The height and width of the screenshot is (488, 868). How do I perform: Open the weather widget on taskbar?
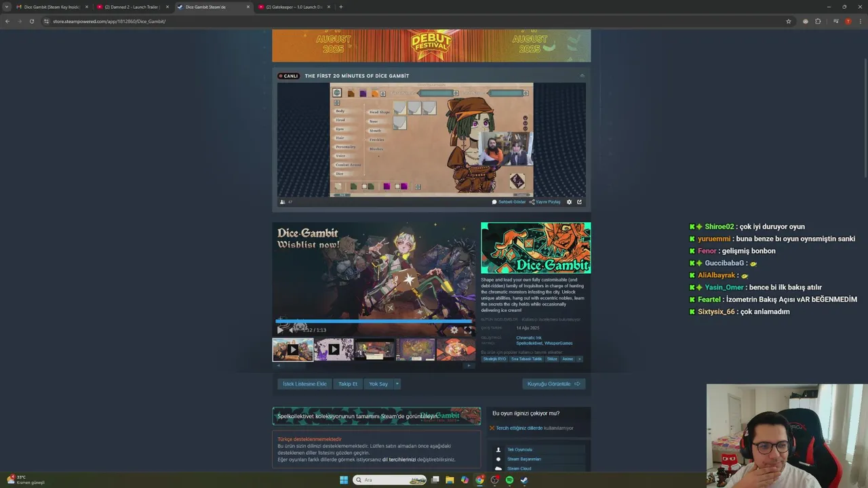pyautogui.click(x=25, y=480)
